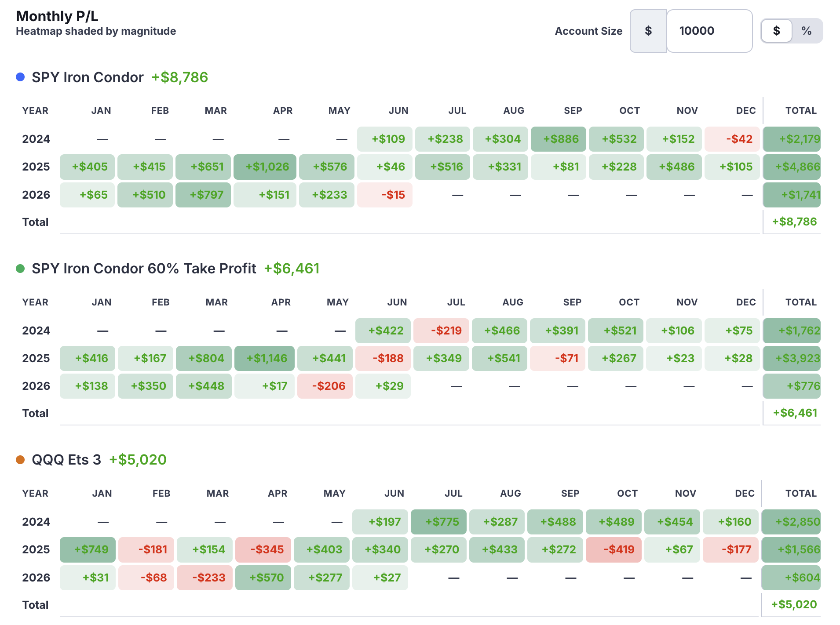
Task: Edit the Account Size input field
Action: [709, 31]
